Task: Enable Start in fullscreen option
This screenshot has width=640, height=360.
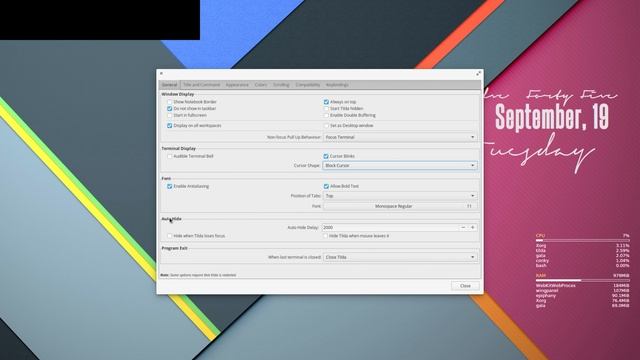Action: (169, 116)
